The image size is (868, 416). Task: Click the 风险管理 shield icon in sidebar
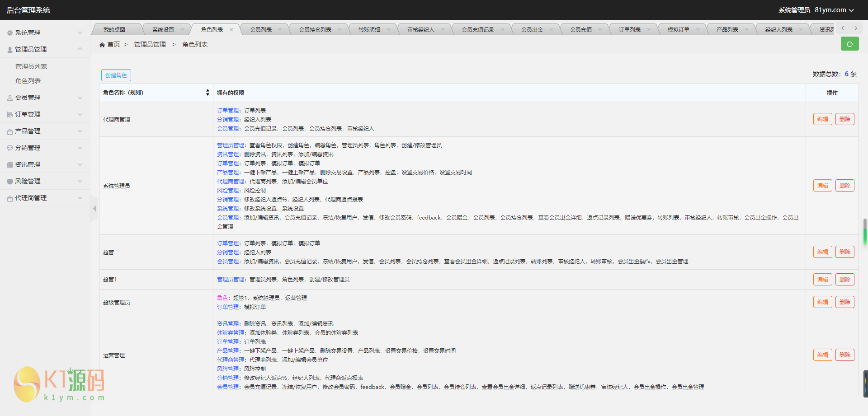[x=10, y=182]
